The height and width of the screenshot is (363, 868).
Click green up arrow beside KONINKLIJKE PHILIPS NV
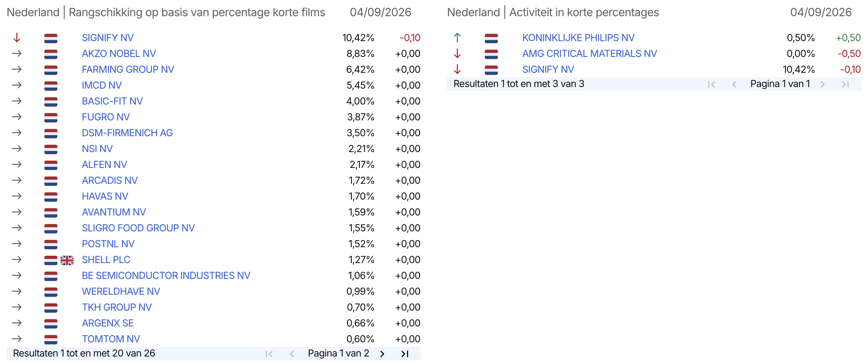pyautogui.click(x=457, y=38)
